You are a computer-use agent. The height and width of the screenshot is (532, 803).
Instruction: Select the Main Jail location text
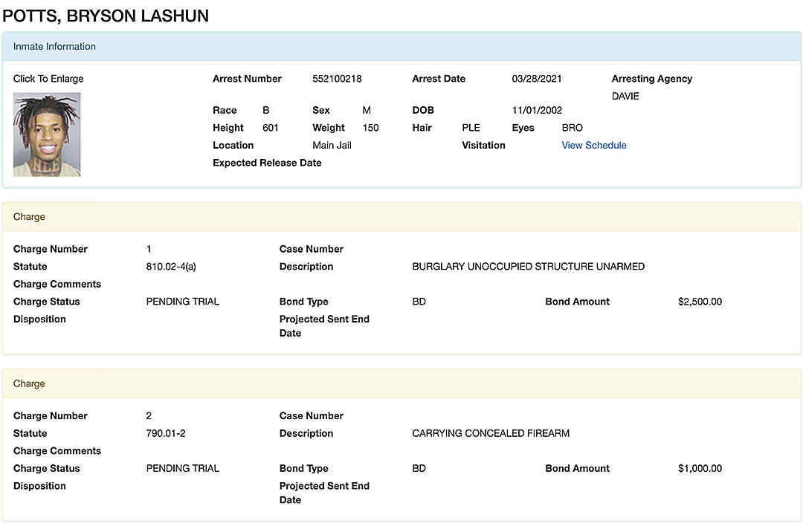point(332,145)
